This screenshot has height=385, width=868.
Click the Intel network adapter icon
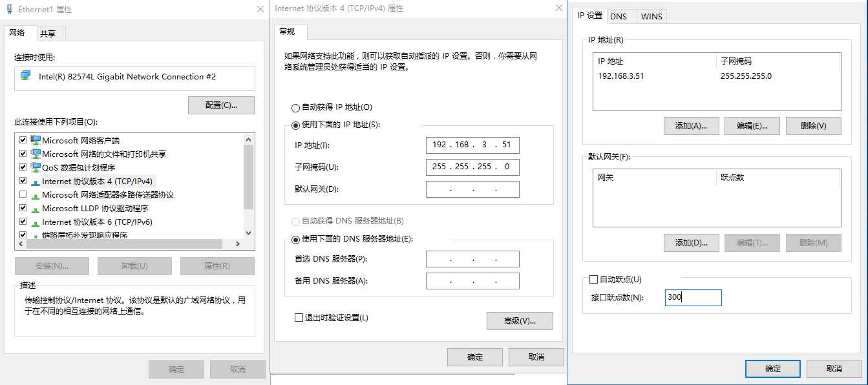tap(25, 76)
